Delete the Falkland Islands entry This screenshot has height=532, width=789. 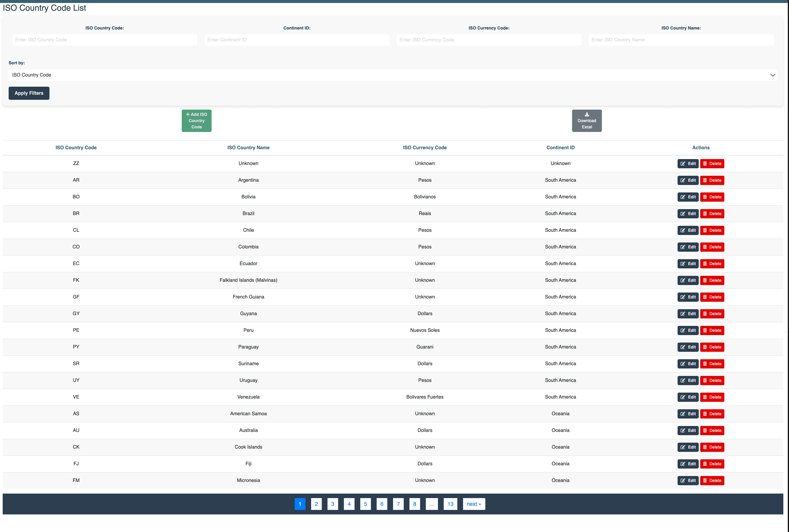712,280
